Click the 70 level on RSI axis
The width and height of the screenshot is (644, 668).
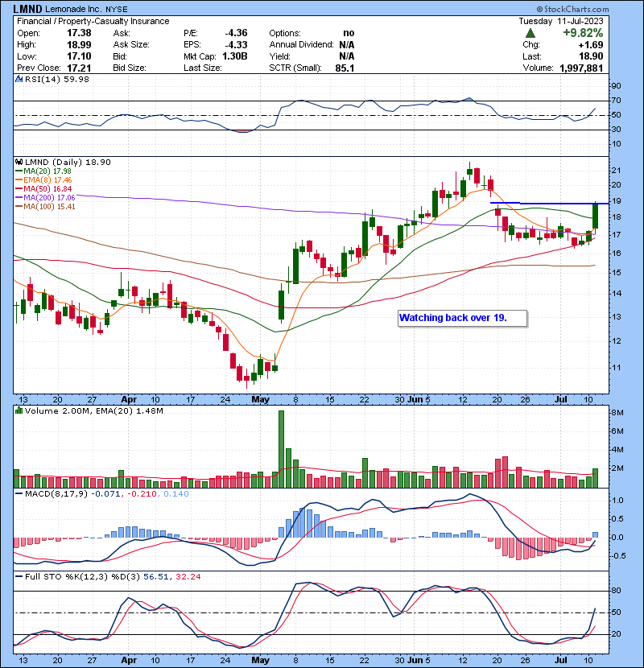616,101
